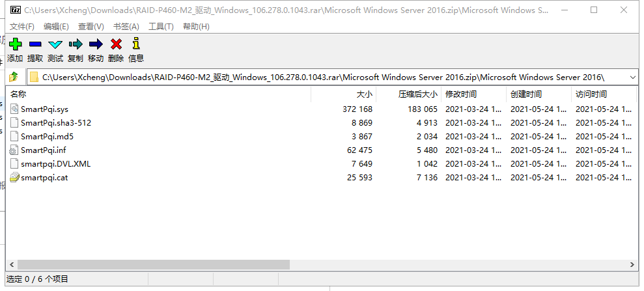Select file name SmartPqi.inf
Viewport: 644px width, 291px height.
click(44, 150)
